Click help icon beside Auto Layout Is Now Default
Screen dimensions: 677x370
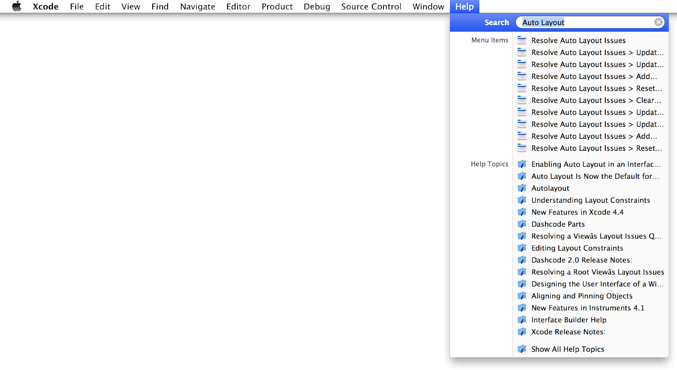pyautogui.click(x=522, y=176)
